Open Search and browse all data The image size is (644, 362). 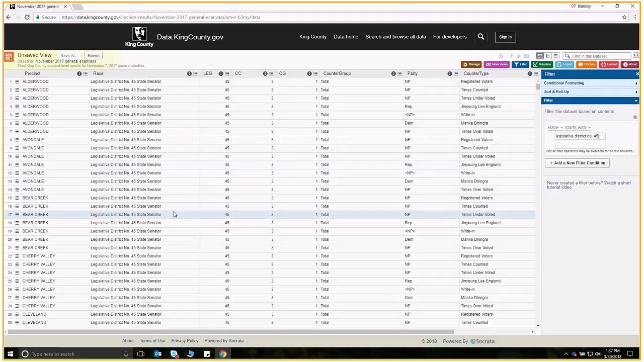[395, 37]
